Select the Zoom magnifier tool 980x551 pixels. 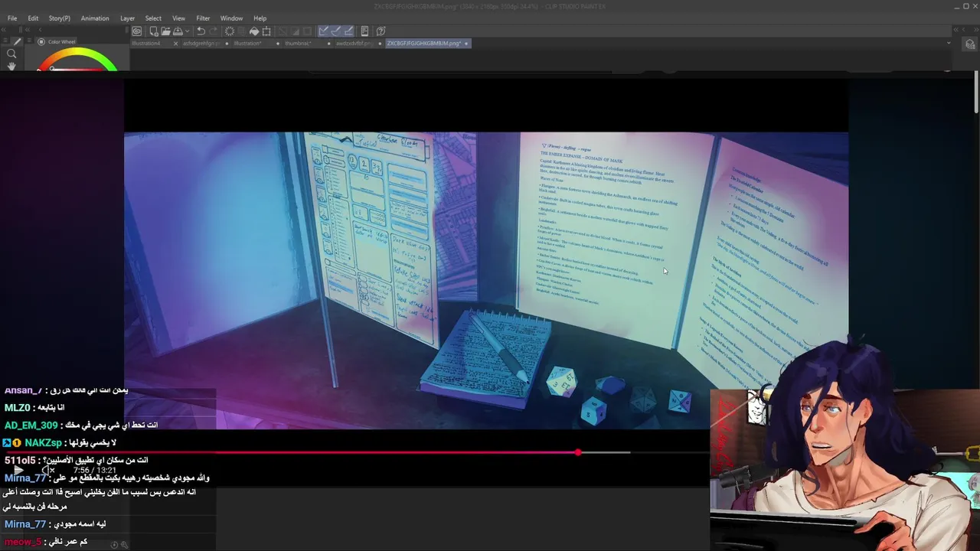[11, 54]
